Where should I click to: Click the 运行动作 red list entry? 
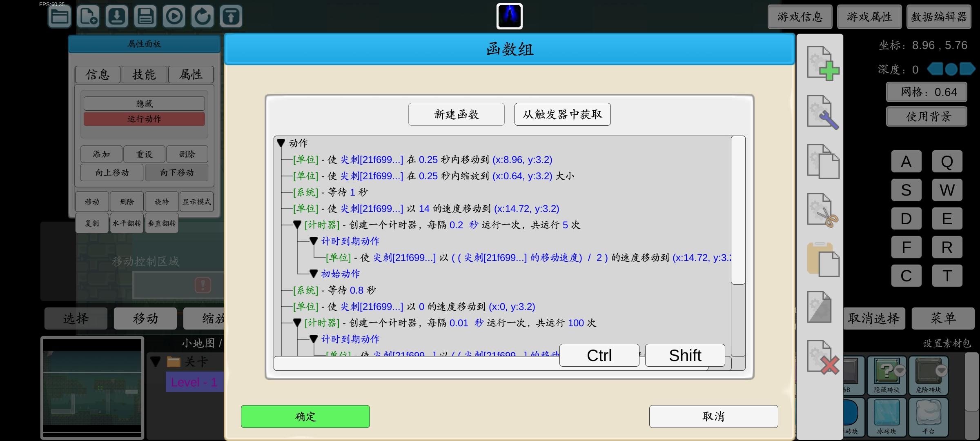[x=144, y=119]
